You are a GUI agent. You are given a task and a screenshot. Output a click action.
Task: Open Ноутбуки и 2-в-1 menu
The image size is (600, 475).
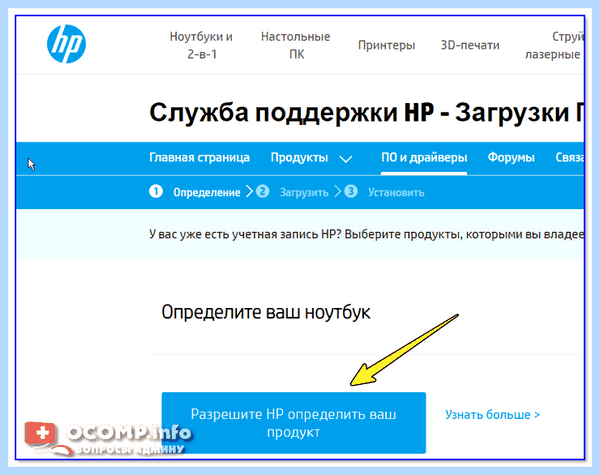click(201, 45)
